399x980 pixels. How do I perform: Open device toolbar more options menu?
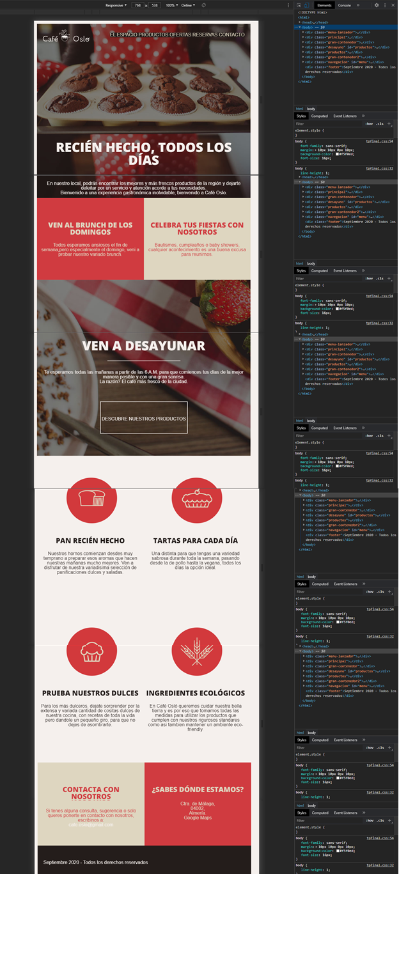pyautogui.click(x=288, y=5)
